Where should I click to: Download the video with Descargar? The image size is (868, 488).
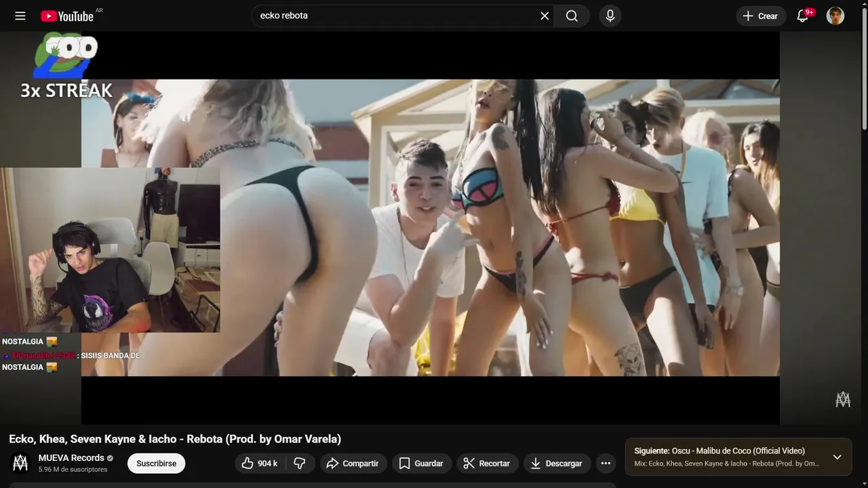click(x=557, y=463)
